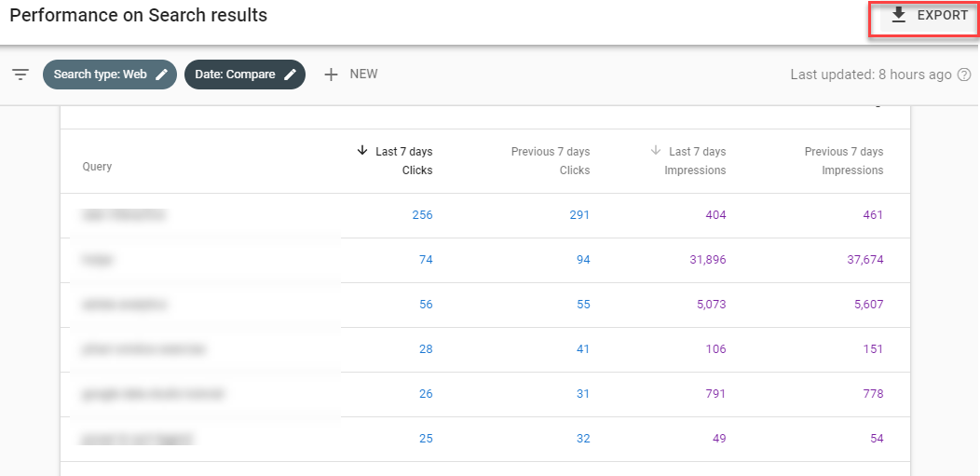Click sort arrow on Last 7 days Impressions

pos(656,151)
